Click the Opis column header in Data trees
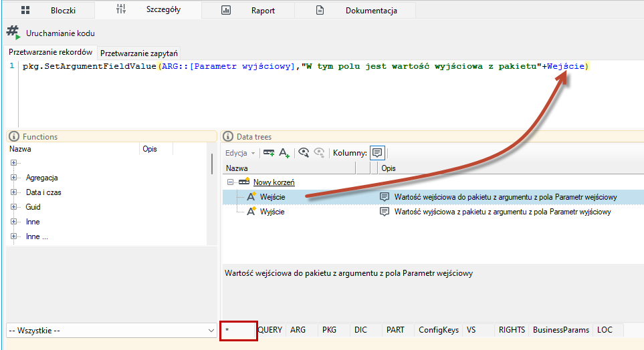The width and height of the screenshot is (644, 350). 510,168
